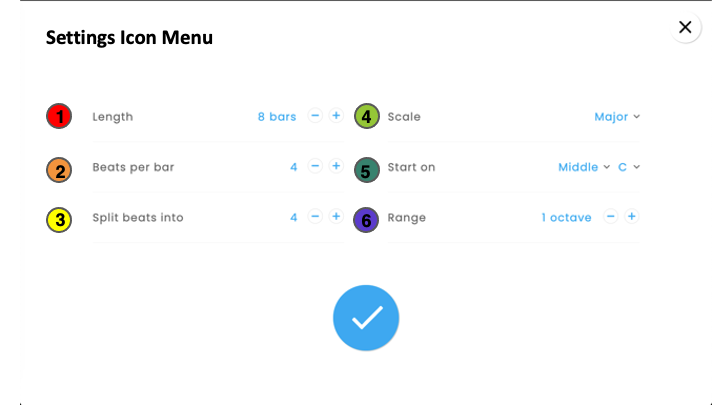Decrease the Range octave value

[611, 216]
